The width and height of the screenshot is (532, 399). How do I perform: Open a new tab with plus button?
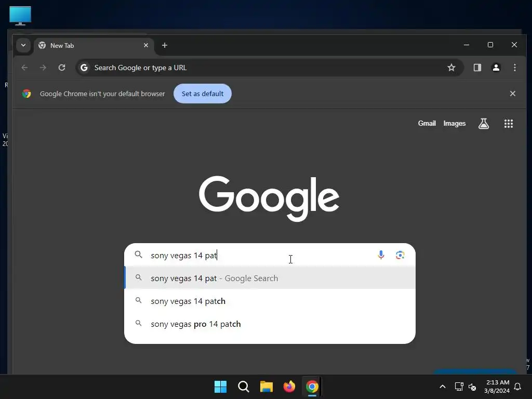pos(165,45)
